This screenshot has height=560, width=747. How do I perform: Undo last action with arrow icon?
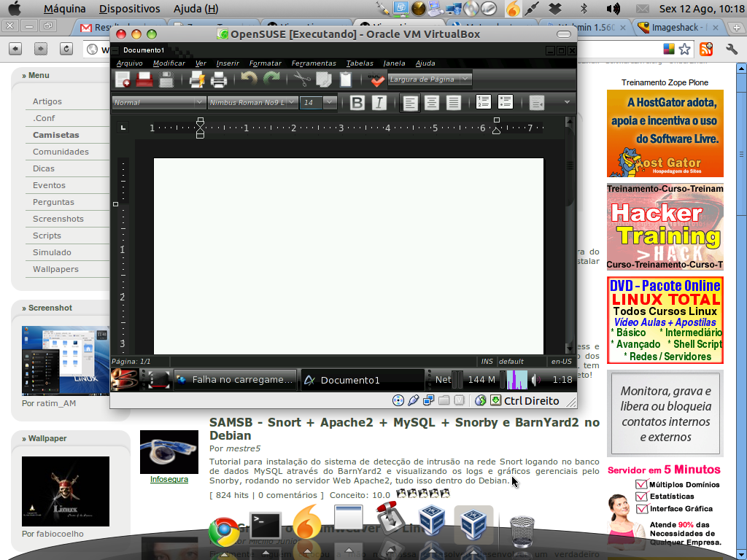(x=249, y=79)
